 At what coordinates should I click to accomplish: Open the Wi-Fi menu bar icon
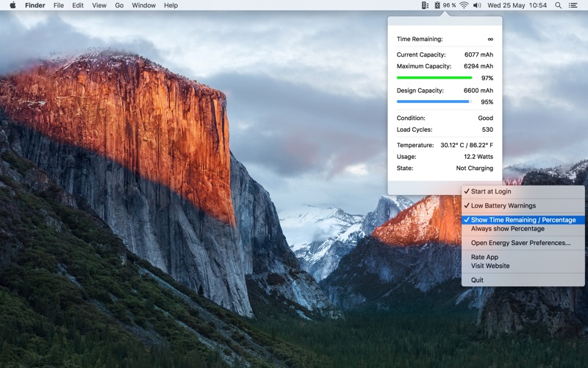pyautogui.click(x=464, y=5)
